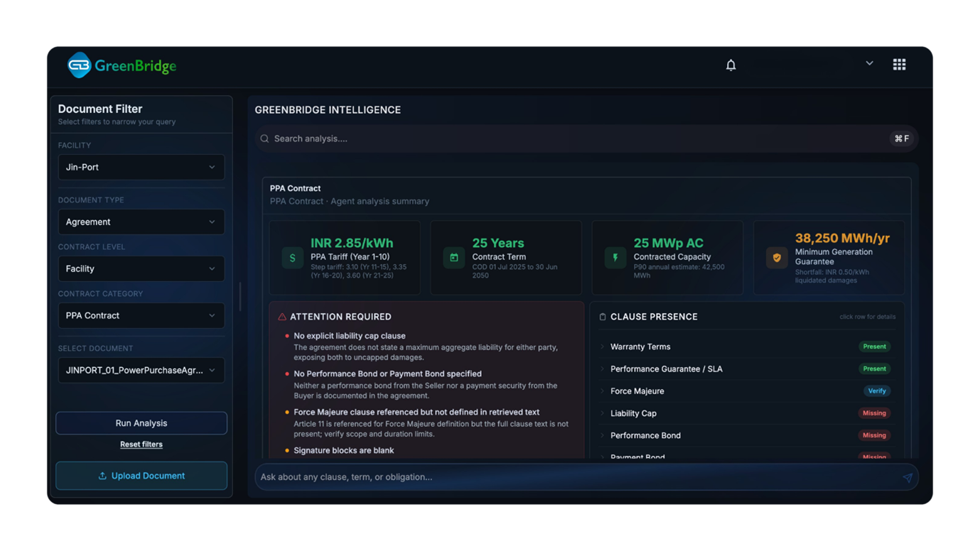Screen dimensions: 980x551
Task: Open the Contract Category dropdown PPA Contract
Action: (x=141, y=315)
